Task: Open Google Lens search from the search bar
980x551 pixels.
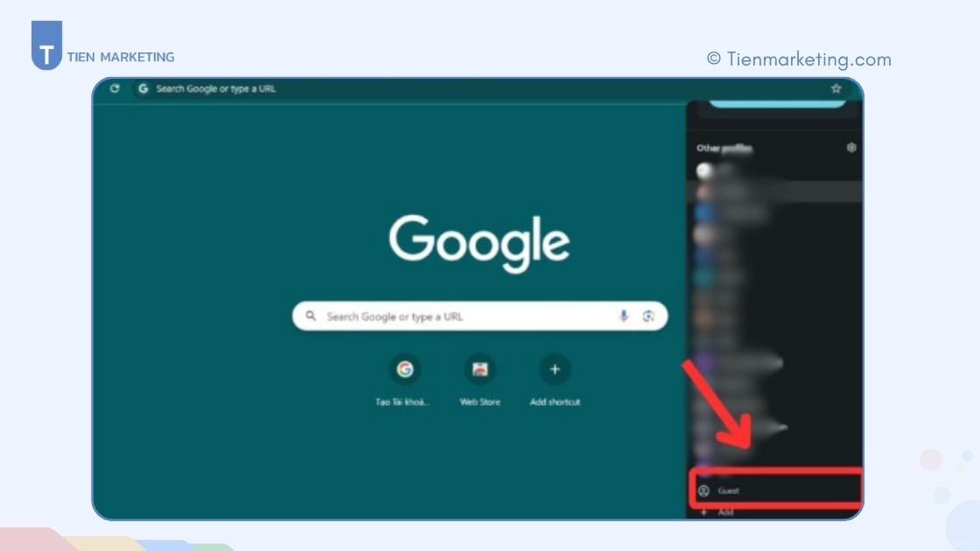Action: point(647,316)
